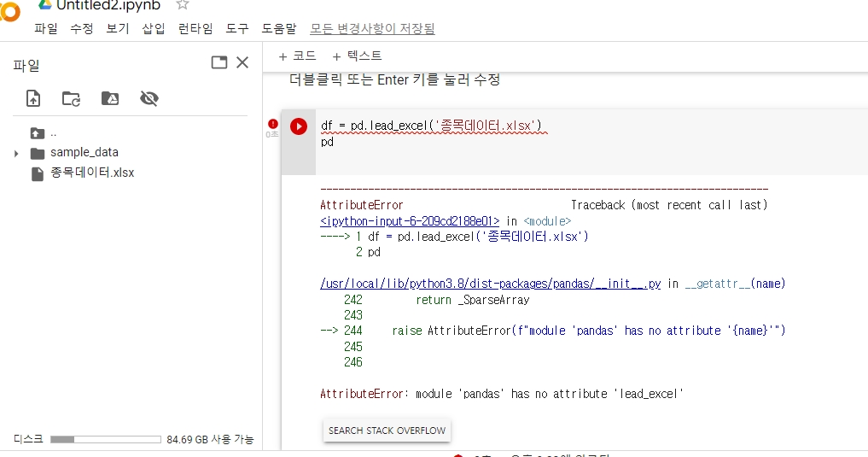Open the 도움말 menu
This screenshot has height=457, width=868.
point(279,28)
